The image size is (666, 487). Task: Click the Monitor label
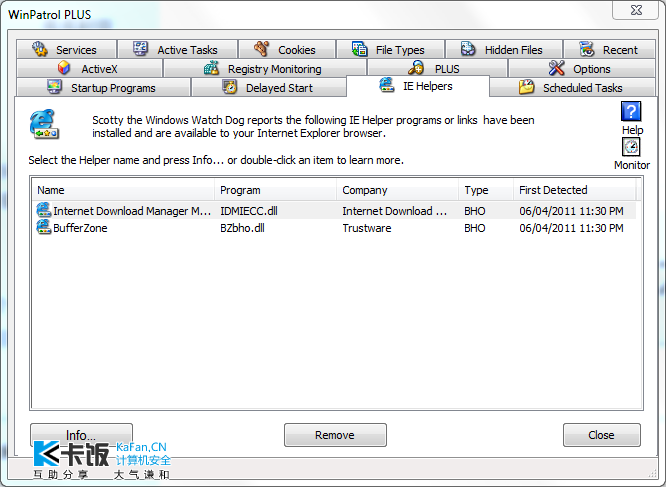632,165
